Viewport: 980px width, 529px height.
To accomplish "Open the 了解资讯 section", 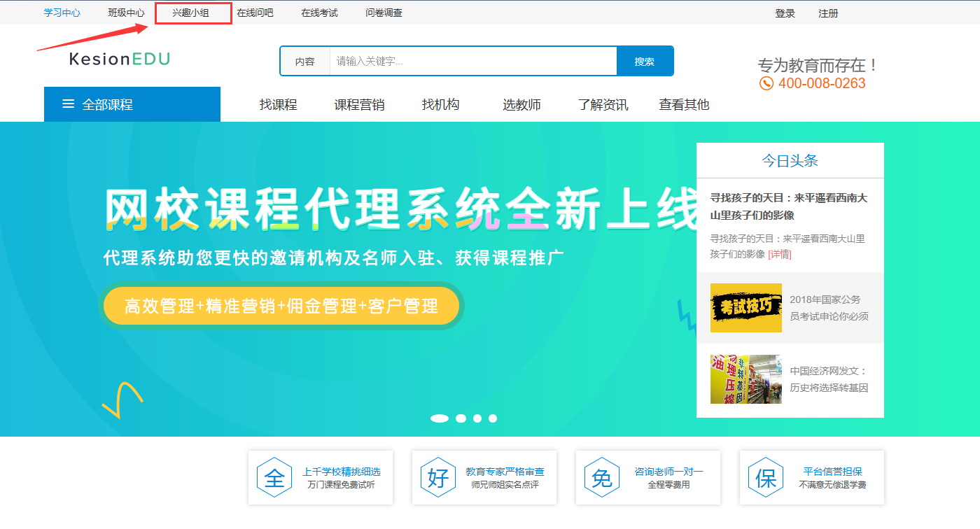I will click(x=602, y=104).
